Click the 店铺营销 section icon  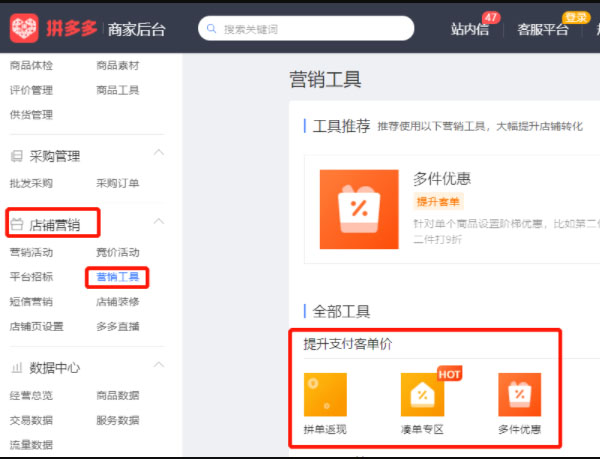tap(16, 224)
